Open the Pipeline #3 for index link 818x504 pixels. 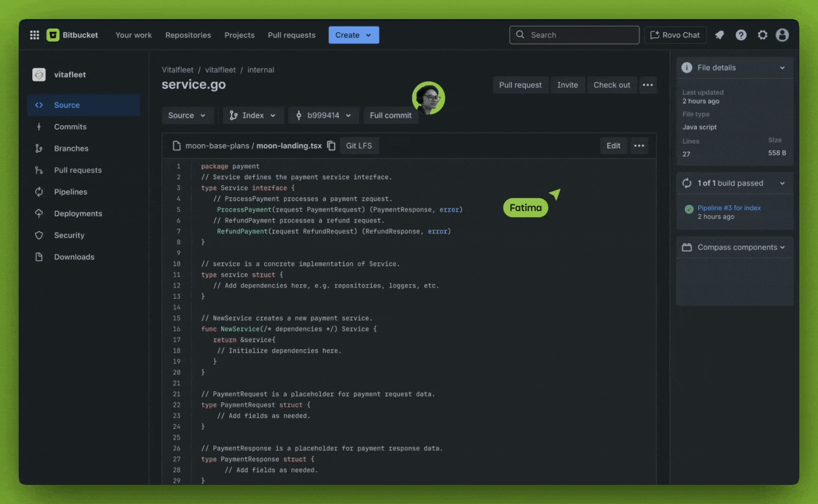729,208
